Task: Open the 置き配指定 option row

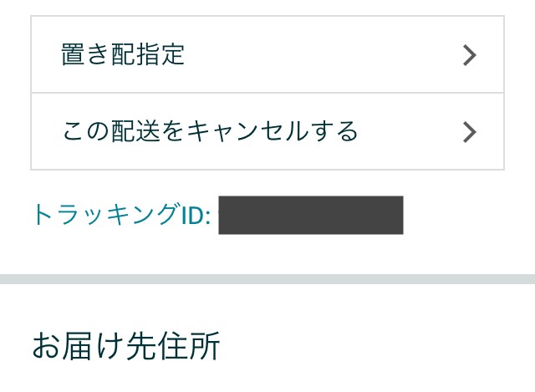Action: click(x=267, y=54)
